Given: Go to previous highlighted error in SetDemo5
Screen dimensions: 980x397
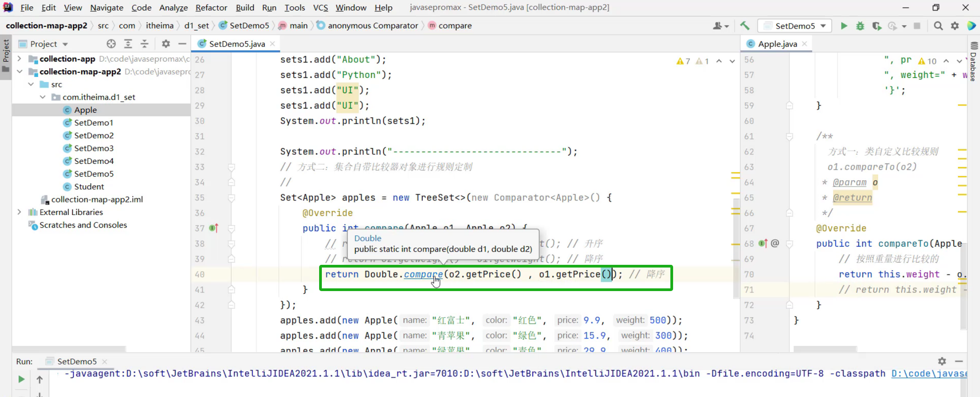Looking at the screenshot, I should [719, 61].
